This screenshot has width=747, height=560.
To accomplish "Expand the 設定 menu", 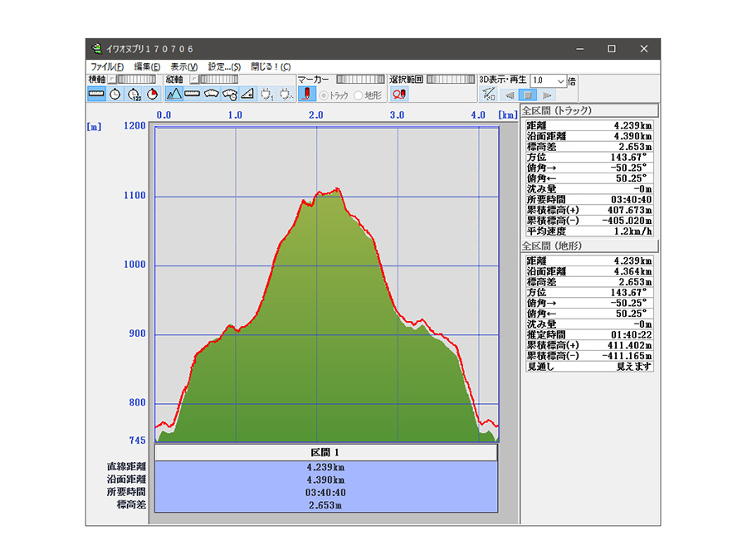I will (x=224, y=66).
